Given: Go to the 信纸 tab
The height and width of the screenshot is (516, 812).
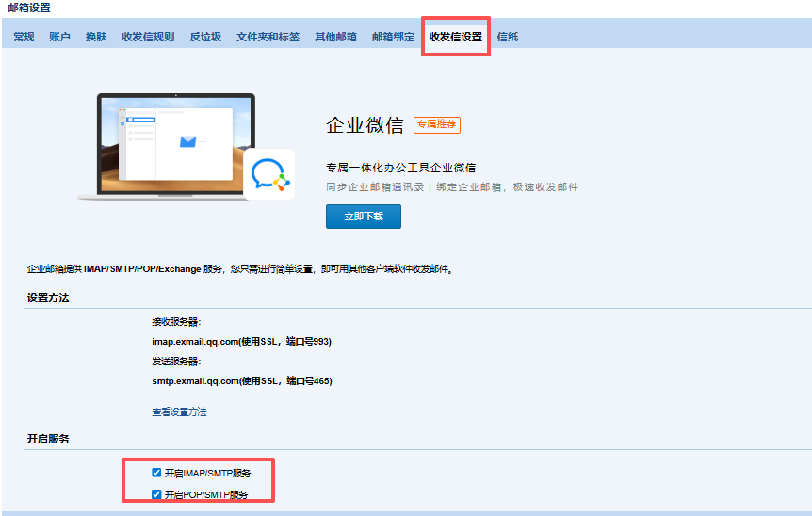Looking at the screenshot, I should (x=507, y=37).
